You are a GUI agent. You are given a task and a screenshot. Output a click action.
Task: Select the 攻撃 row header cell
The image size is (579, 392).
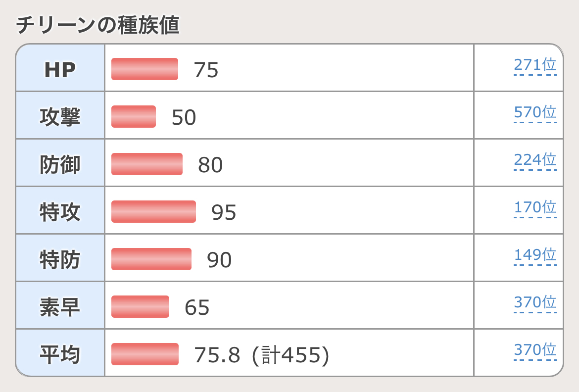60,117
